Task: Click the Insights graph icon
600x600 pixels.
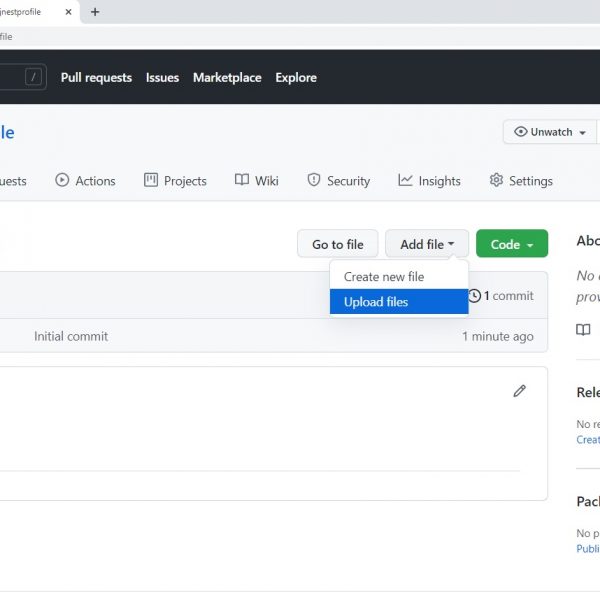Action: click(x=405, y=180)
